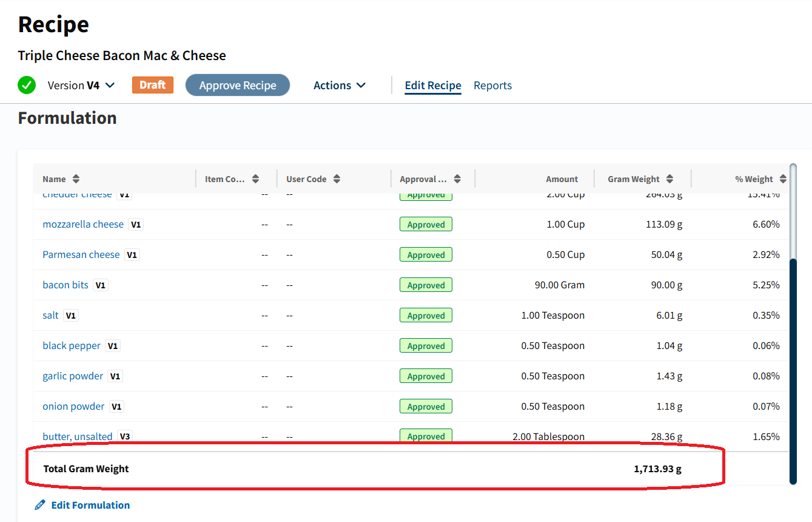Open the black pepper ingredient link
812x522 pixels.
[72, 345]
